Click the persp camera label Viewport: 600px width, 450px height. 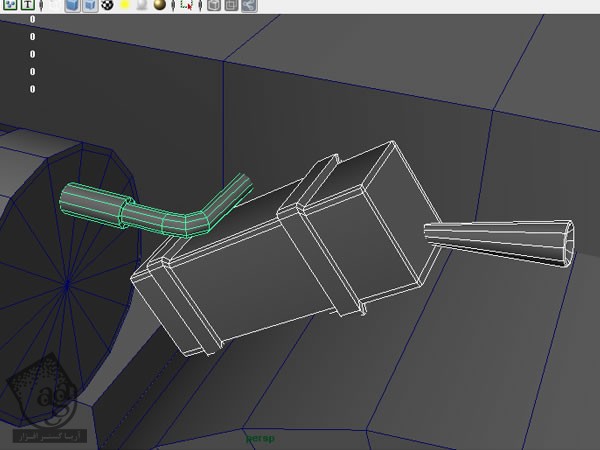point(260,437)
